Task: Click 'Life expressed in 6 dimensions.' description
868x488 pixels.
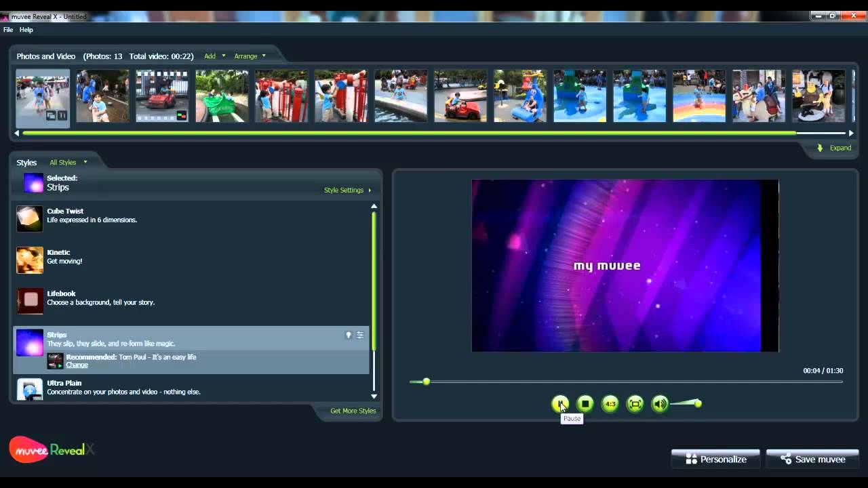Action: 92,220
